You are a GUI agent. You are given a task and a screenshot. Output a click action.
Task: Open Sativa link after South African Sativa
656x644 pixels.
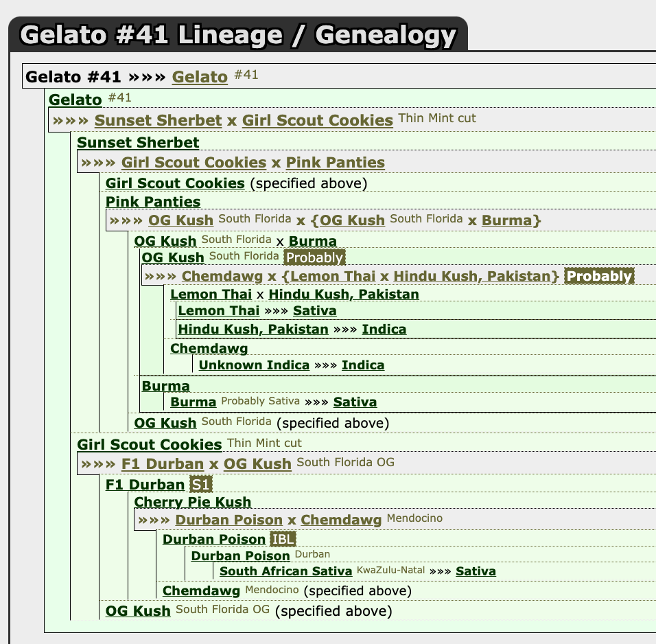[x=476, y=571]
